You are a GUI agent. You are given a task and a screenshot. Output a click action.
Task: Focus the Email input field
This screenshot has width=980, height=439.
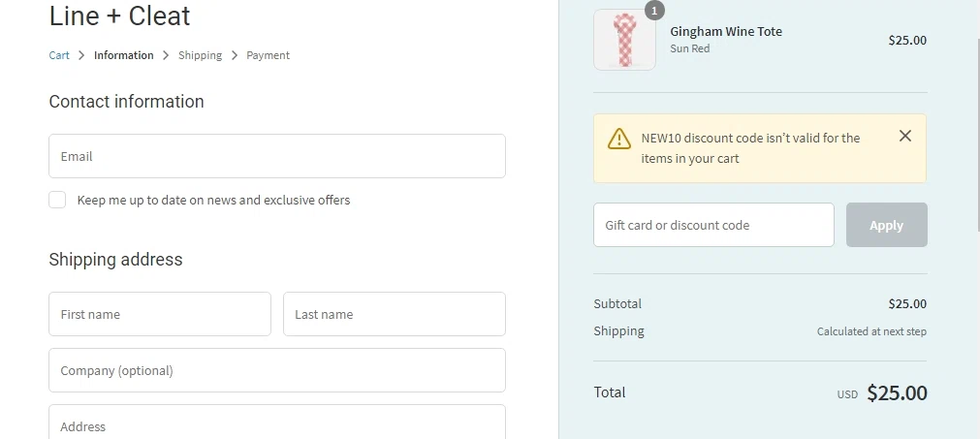click(x=277, y=156)
